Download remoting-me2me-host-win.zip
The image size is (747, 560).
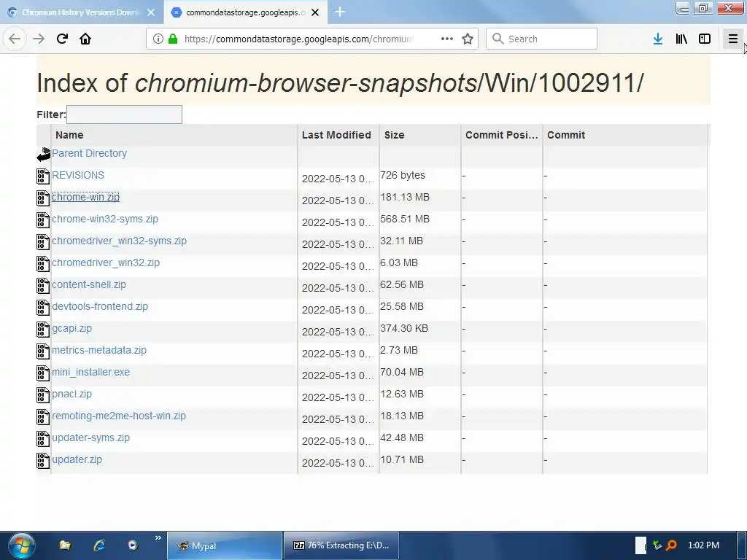coord(119,416)
